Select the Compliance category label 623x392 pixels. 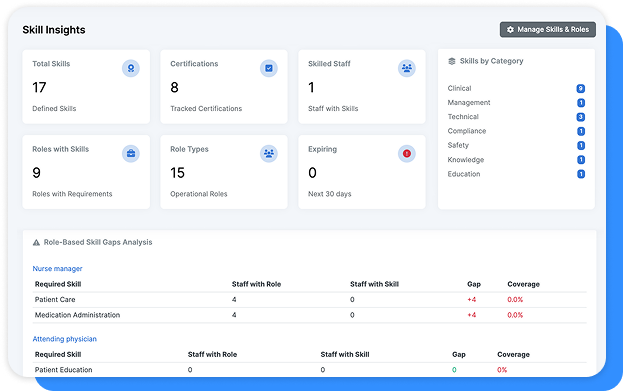tap(467, 131)
